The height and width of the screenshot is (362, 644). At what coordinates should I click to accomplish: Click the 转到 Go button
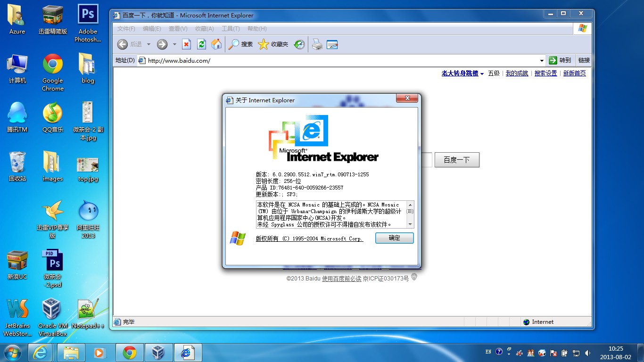click(x=560, y=60)
